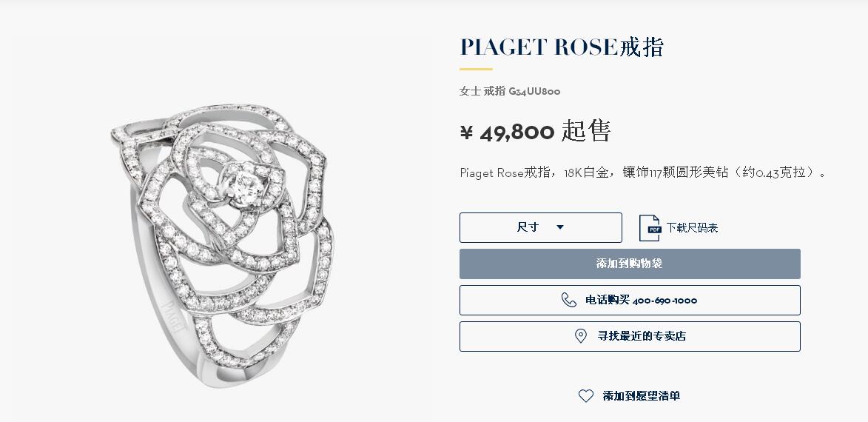Click the yellow underline below the title
Viewport: 868px width, 422px height.
click(476, 70)
